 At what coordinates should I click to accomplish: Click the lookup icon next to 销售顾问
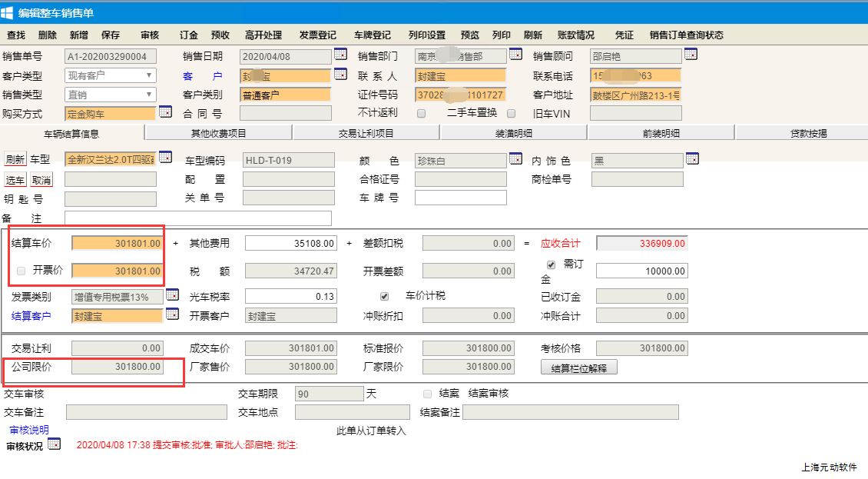(x=691, y=55)
